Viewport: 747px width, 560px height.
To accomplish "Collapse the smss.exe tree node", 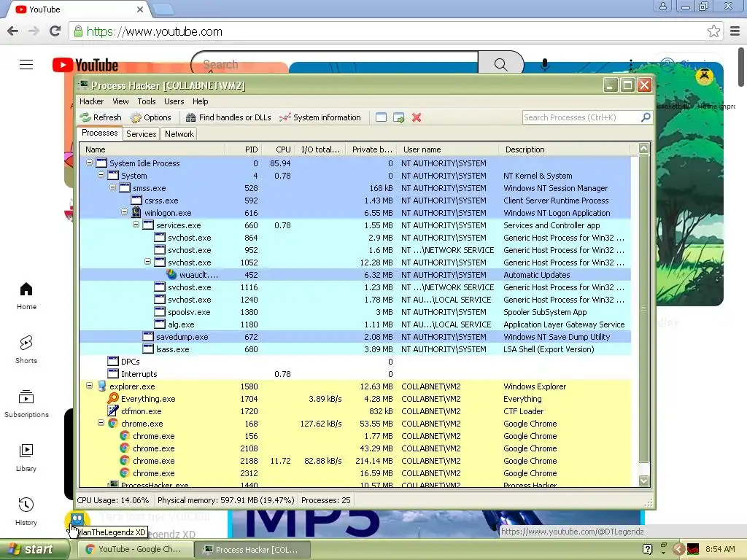I will point(113,187).
